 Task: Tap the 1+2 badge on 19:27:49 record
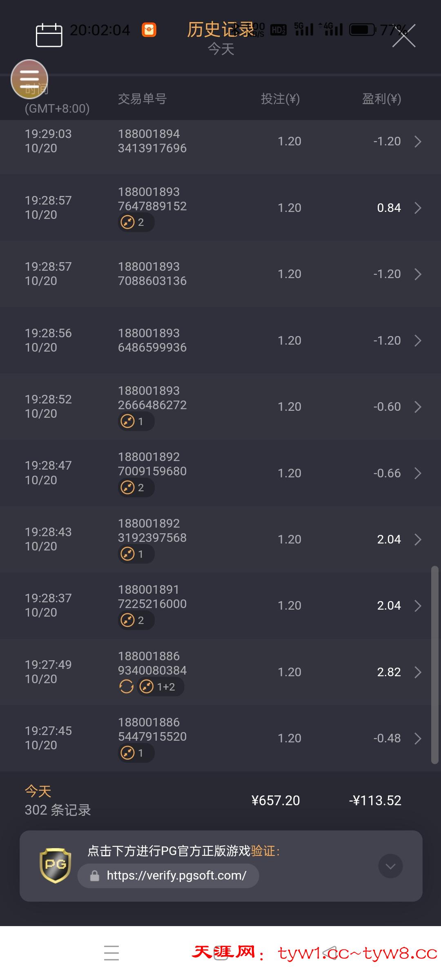pos(160,687)
